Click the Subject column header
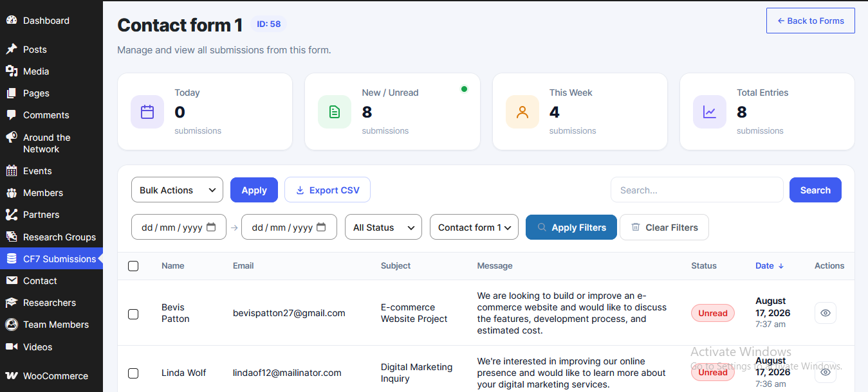Image resolution: width=868 pixels, height=392 pixels. click(396, 265)
